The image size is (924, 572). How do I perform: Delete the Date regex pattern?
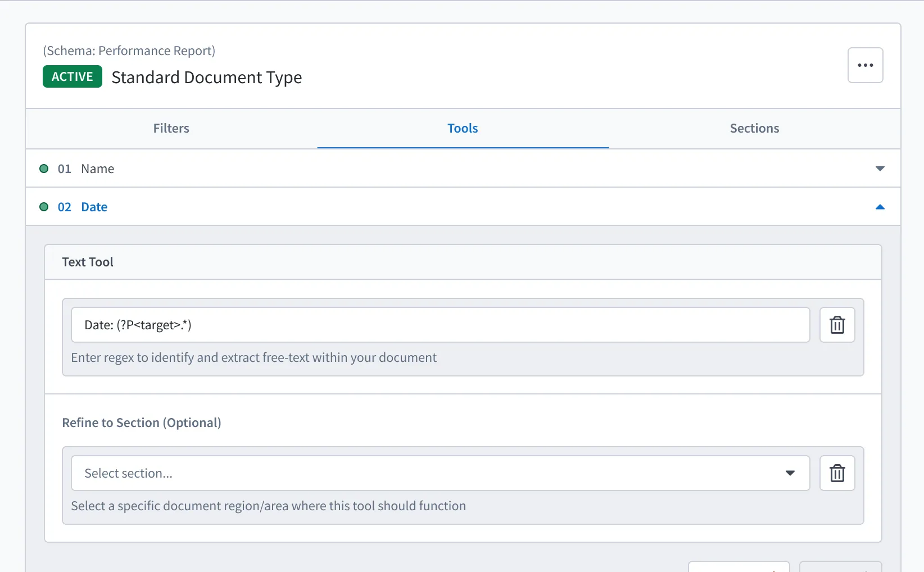click(837, 325)
